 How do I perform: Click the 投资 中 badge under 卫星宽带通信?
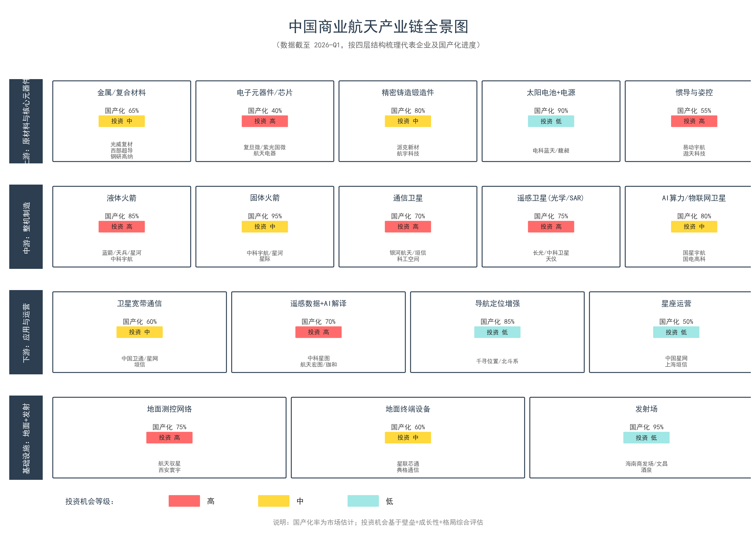(140, 332)
